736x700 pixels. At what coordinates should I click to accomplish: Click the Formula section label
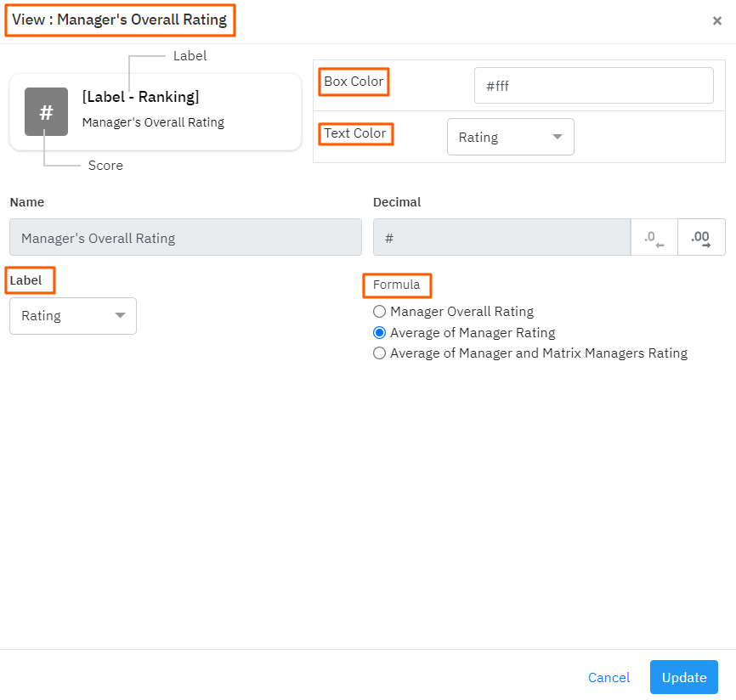point(397,285)
